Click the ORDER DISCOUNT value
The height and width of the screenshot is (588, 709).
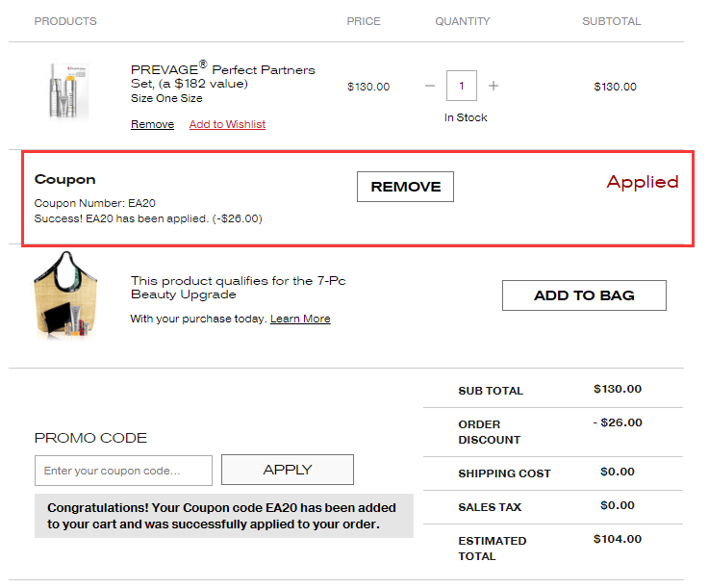618,422
